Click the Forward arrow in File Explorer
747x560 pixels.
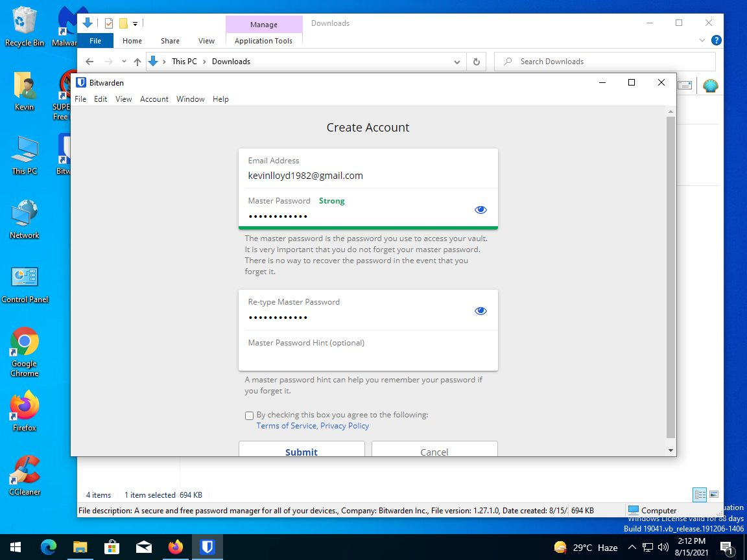109,62
